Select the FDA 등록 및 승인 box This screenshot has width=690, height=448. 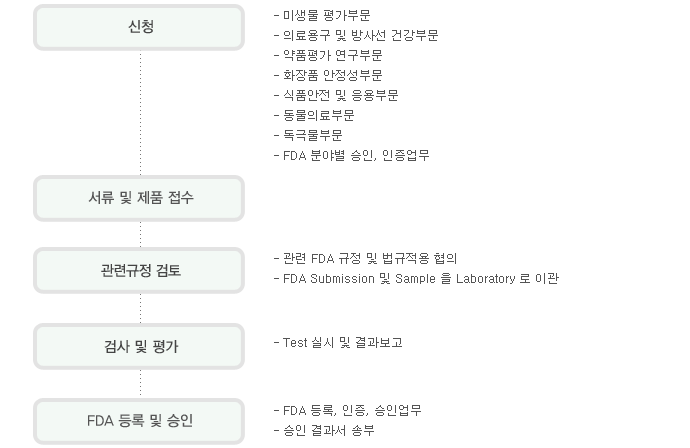point(139,421)
